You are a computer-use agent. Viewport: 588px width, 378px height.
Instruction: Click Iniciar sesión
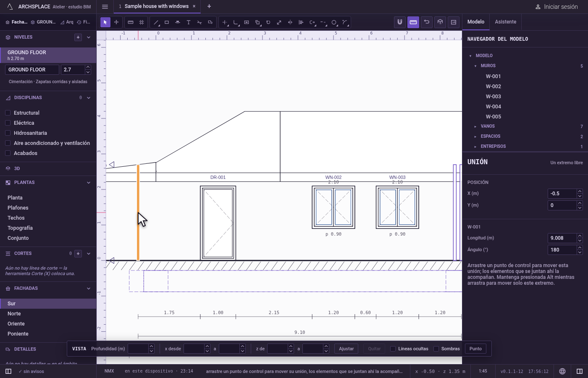pos(556,7)
